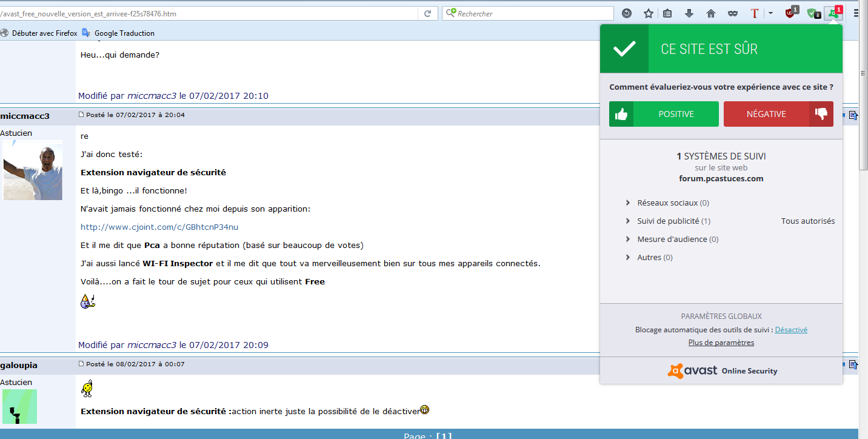Click post icon beside Posté le 08/02/2017 à 00:07
Image resolution: width=868 pixels, height=439 pixels.
(x=81, y=364)
